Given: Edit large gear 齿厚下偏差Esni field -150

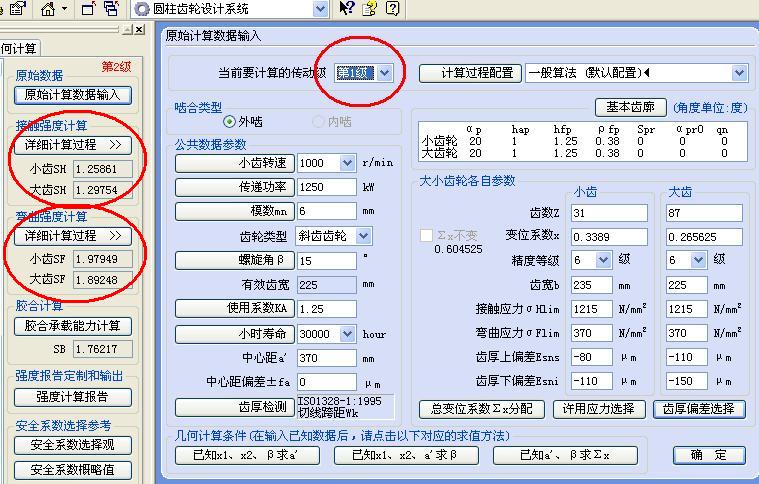Looking at the screenshot, I should coord(687,381).
